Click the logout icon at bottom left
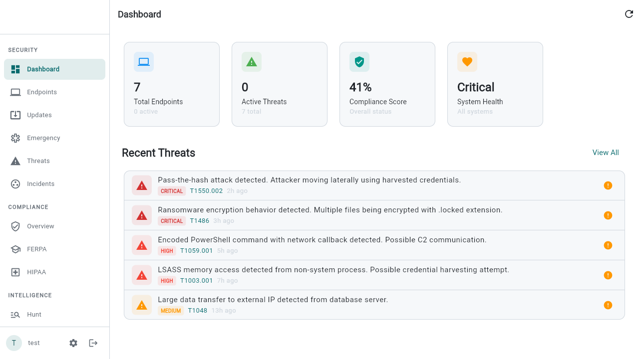This screenshot has height=359, width=644. click(x=93, y=343)
